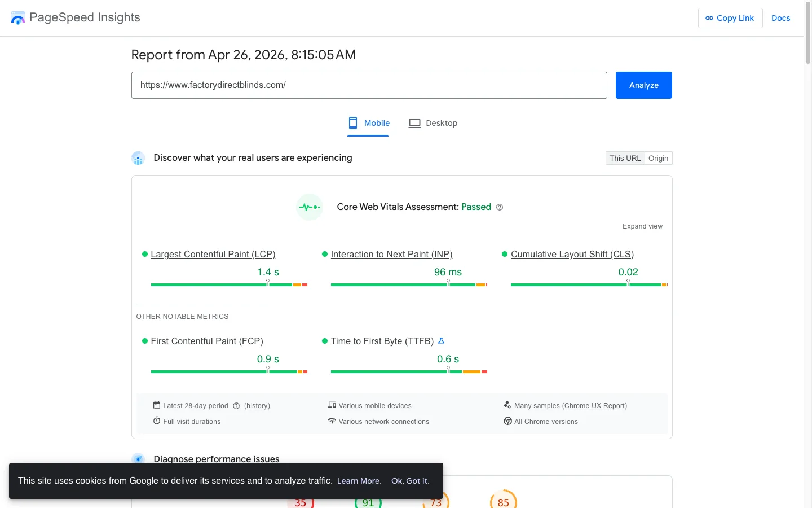Click the calendar icon for 28-day period
The height and width of the screenshot is (508, 812).
[x=157, y=405]
